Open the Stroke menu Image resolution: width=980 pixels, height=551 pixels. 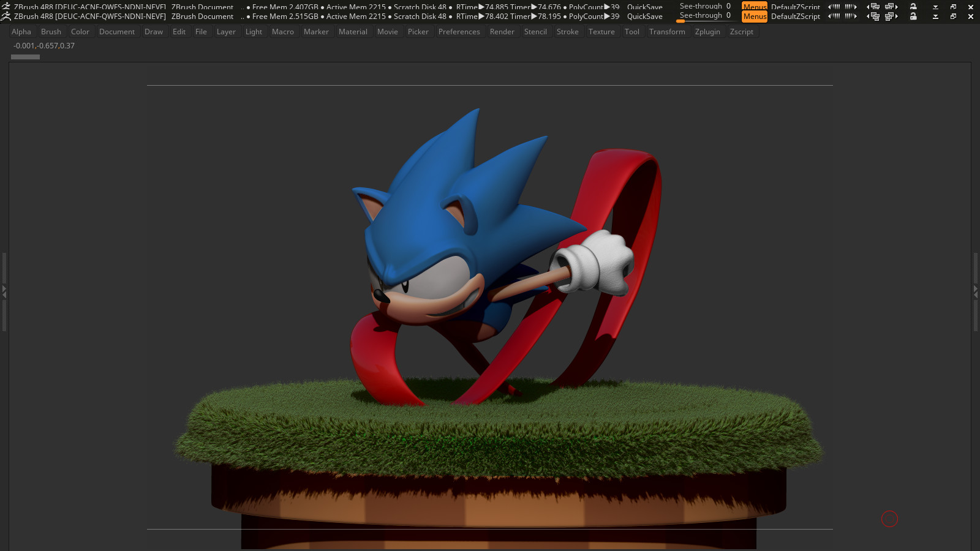point(568,32)
